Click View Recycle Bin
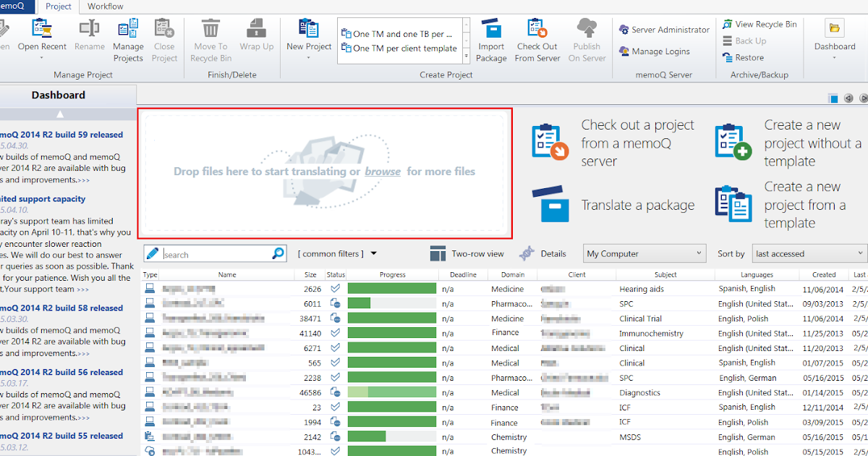The height and width of the screenshot is (456, 868). (x=759, y=24)
